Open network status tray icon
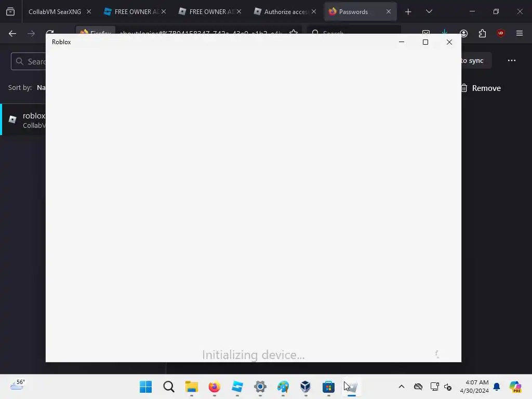532x399 pixels. click(434, 387)
